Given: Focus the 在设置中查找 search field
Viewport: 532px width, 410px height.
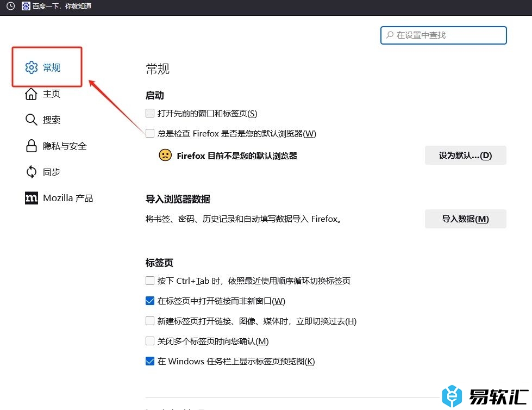Looking at the screenshot, I should (443, 35).
